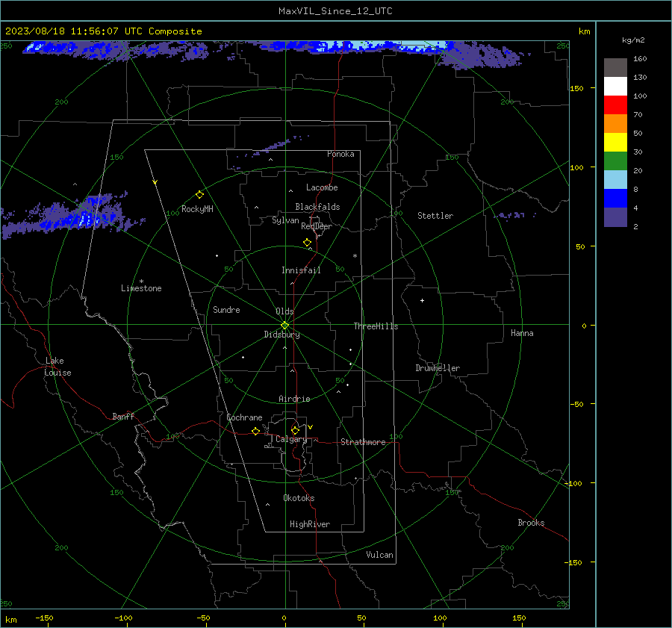This screenshot has width=672, height=628.
Task: Click the Hanna label
Action: 522,333
